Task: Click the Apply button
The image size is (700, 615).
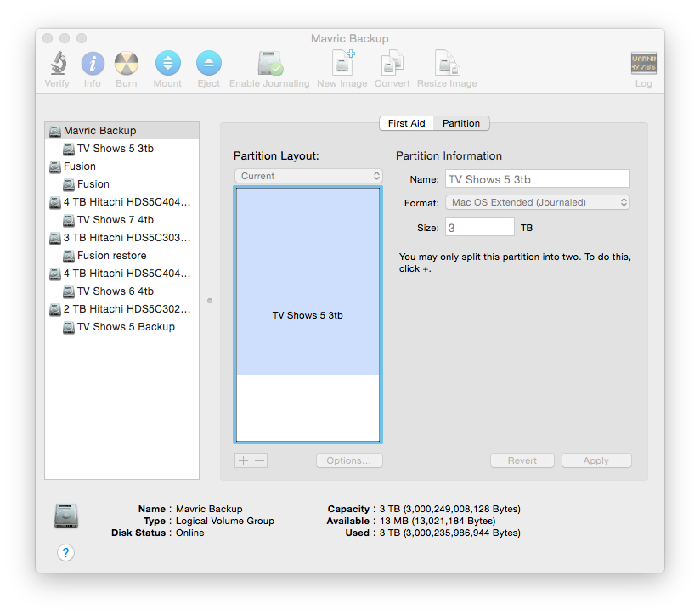Action: (x=596, y=460)
